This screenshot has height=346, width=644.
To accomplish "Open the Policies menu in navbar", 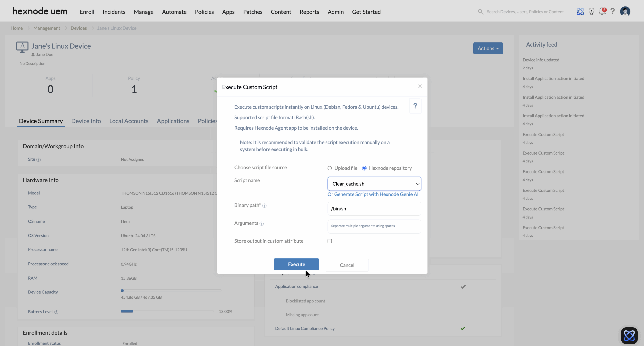I will pyautogui.click(x=204, y=12).
